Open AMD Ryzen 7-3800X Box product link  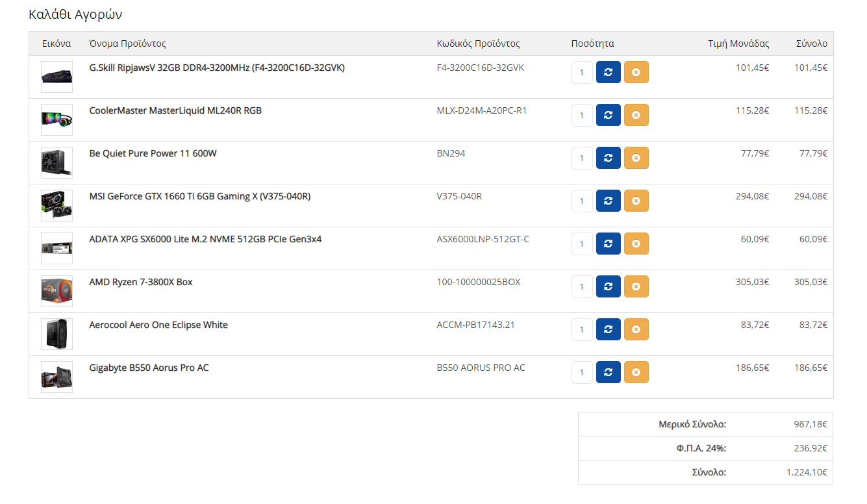click(x=141, y=282)
